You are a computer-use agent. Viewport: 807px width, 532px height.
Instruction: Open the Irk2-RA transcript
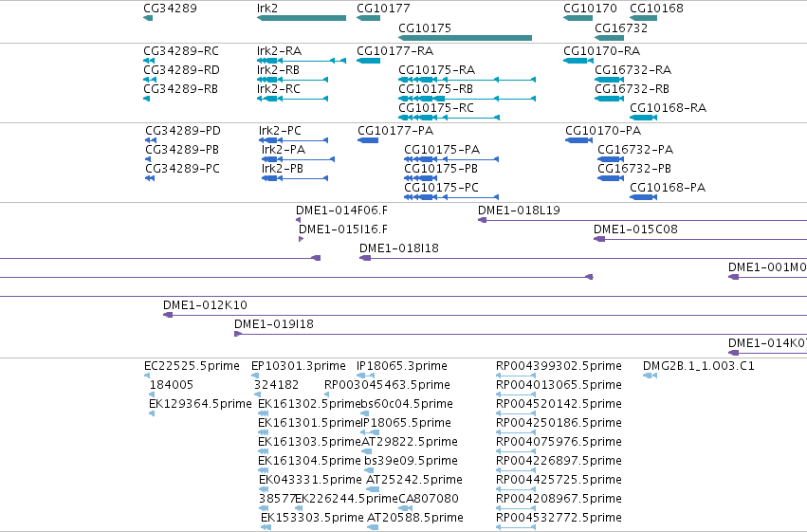(x=279, y=51)
